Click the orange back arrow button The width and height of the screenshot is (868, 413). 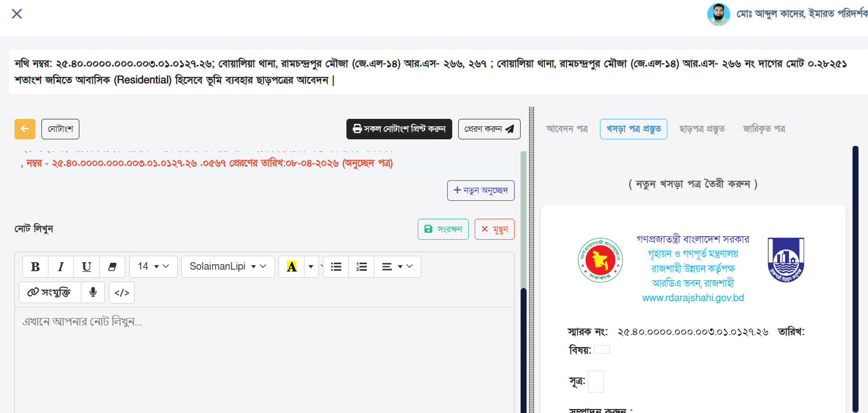click(25, 129)
